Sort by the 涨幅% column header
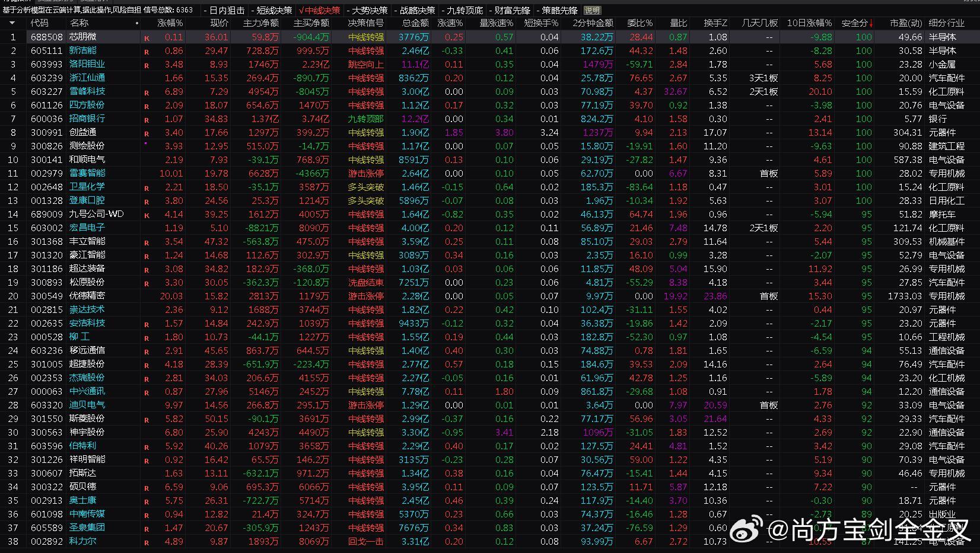This screenshot has width=980, height=553. [170, 23]
